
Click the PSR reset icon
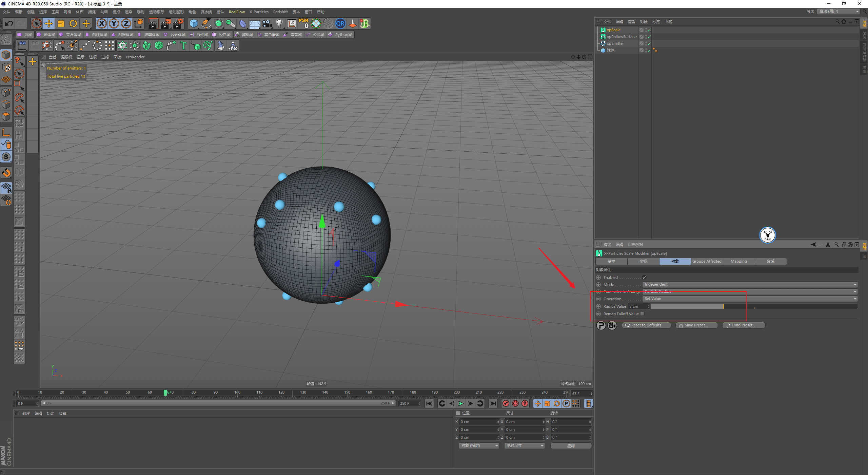point(304,23)
